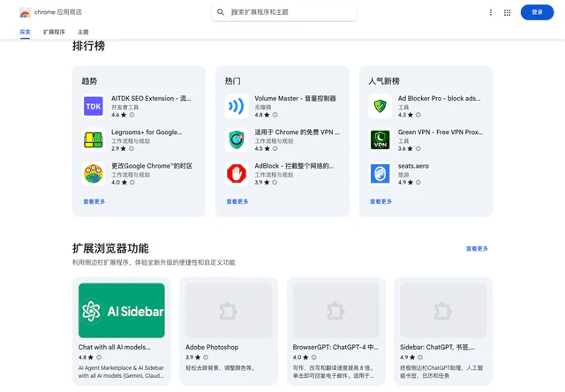Open the Sidebar: ChatGPT placeholder thumbnail
The image size is (565, 392).
click(443, 311)
